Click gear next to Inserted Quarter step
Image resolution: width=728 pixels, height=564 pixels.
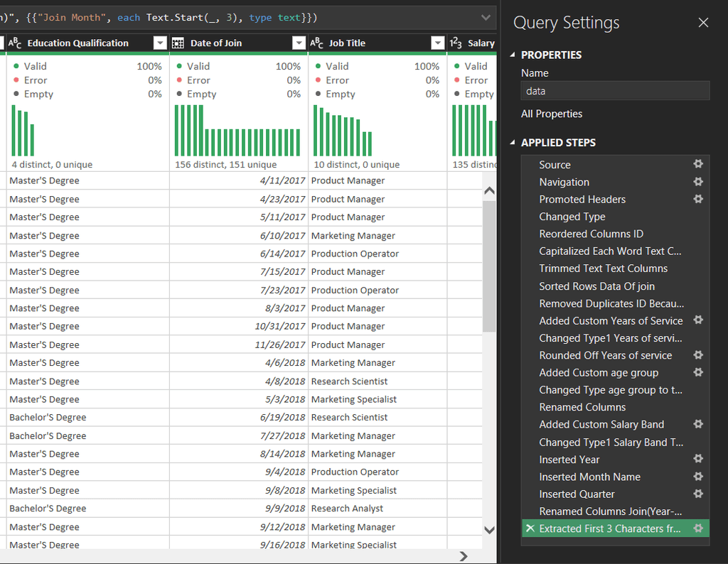pos(698,494)
